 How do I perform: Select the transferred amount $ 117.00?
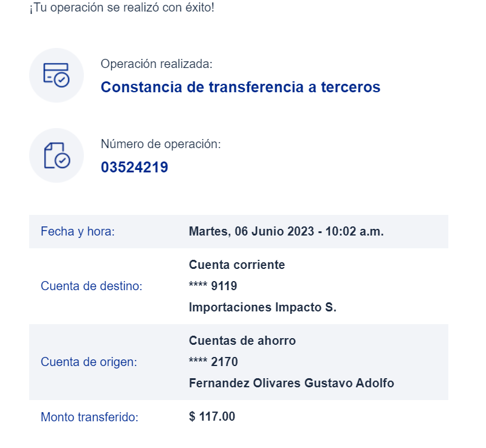212,417
